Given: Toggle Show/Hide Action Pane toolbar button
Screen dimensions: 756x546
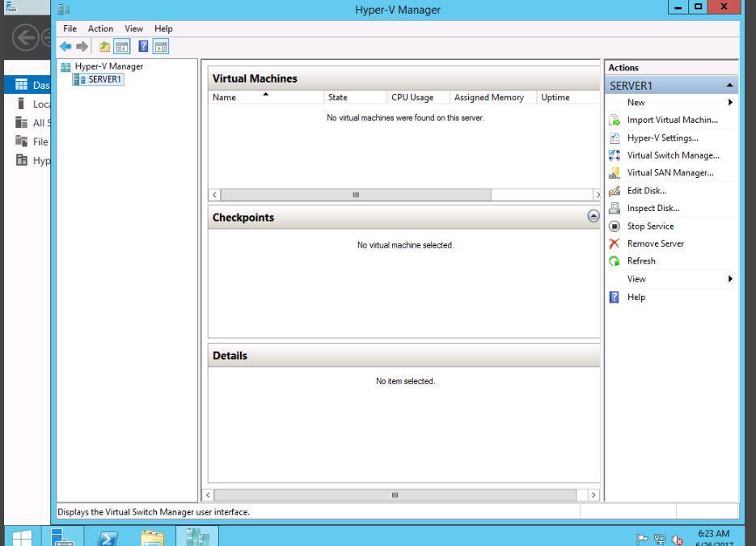Looking at the screenshot, I should (161, 47).
